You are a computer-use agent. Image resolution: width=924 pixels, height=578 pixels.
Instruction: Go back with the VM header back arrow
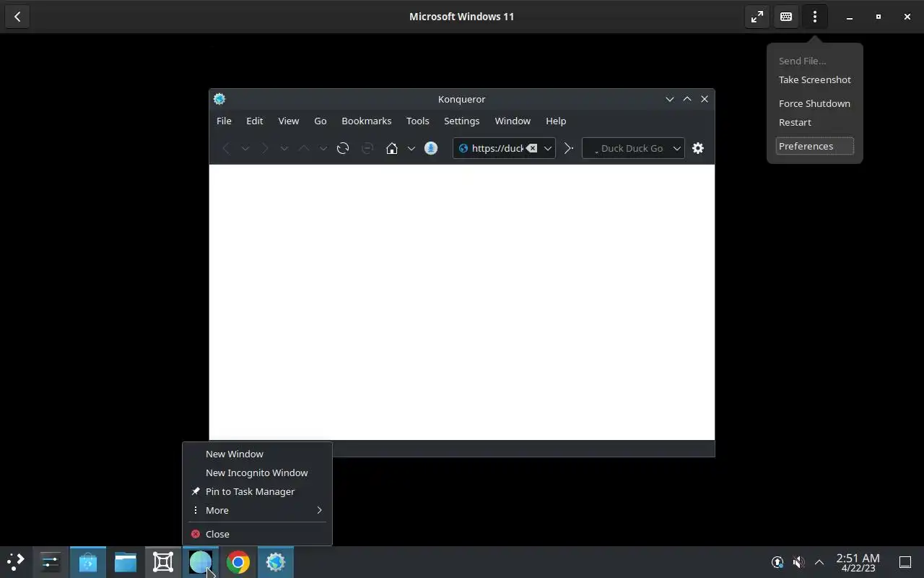point(17,17)
